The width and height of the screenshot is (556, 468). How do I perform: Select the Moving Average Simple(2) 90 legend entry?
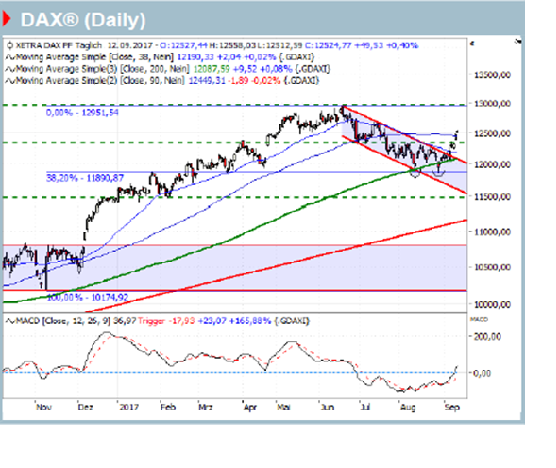[x=100, y=80]
